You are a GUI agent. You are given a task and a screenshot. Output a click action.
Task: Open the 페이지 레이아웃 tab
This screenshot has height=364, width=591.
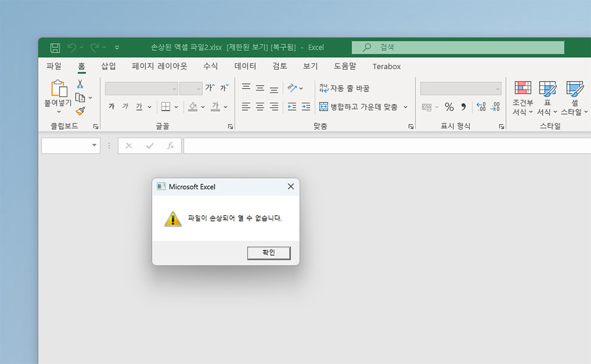[160, 66]
